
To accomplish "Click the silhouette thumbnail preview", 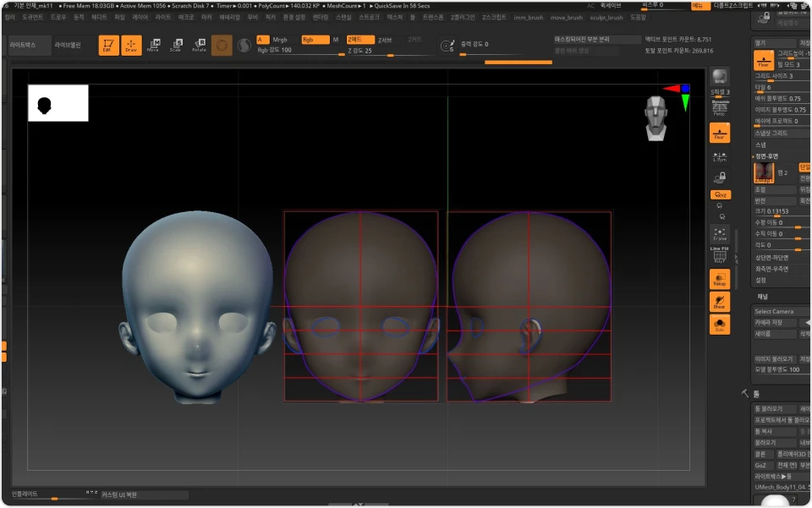I will pos(58,103).
